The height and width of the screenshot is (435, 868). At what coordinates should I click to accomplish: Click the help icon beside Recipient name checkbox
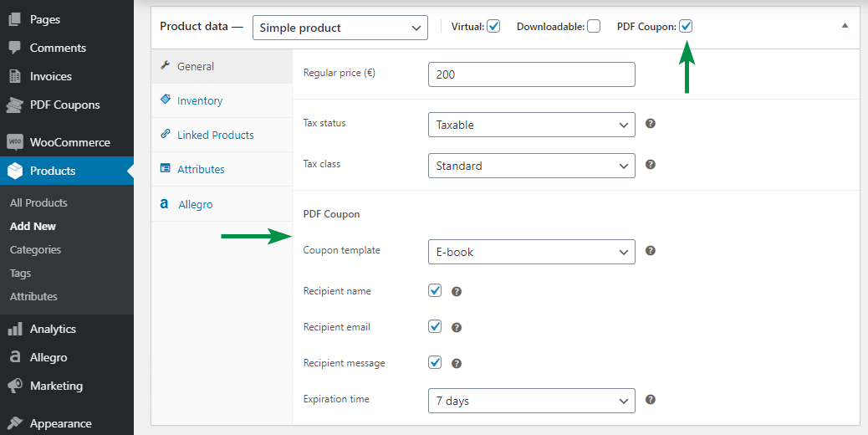pyautogui.click(x=457, y=292)
